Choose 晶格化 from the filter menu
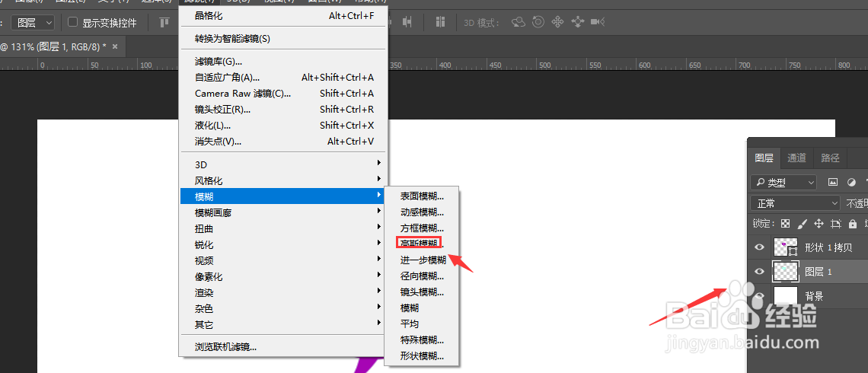The width and height of the screenshot is (868, 373). coord(282,16)
